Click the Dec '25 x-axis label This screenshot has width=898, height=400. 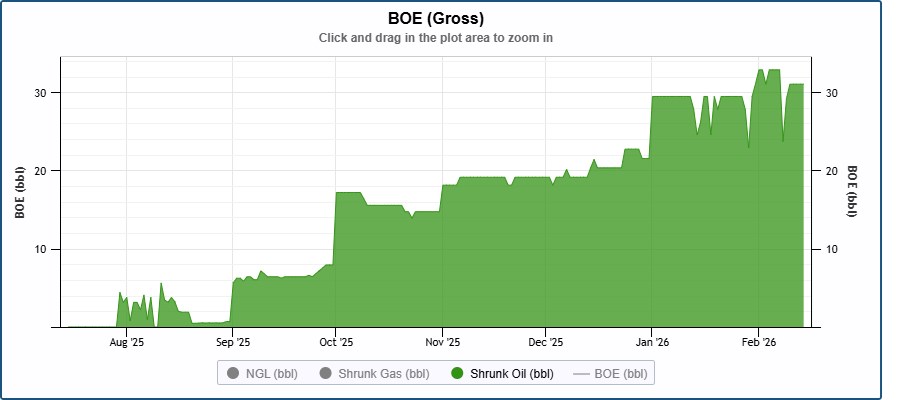pos(546,343)
